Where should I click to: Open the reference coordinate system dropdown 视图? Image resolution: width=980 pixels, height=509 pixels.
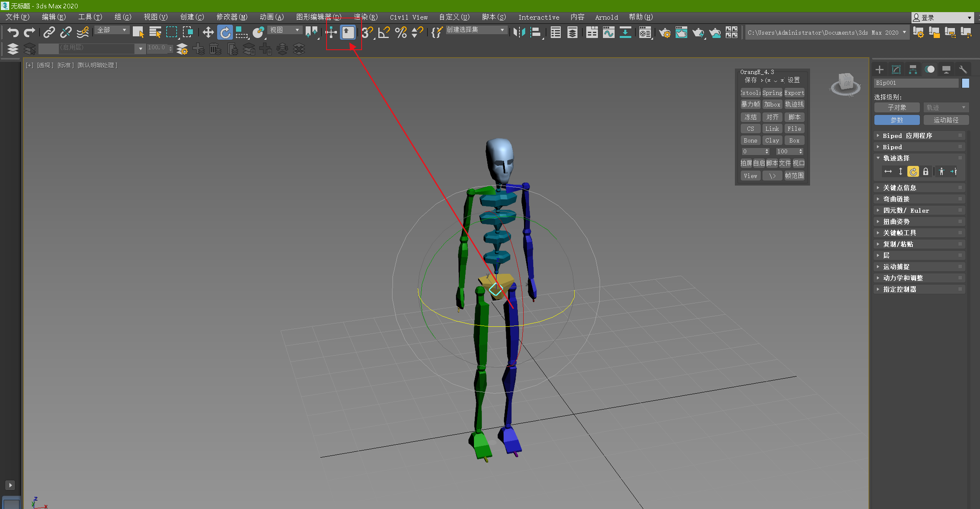[285, 30]
